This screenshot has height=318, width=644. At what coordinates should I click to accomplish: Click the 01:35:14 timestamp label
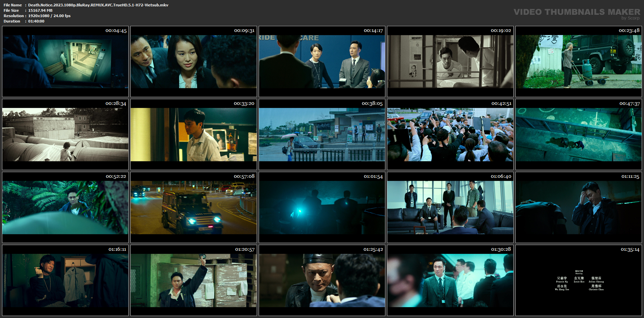(x=630, y=249)
